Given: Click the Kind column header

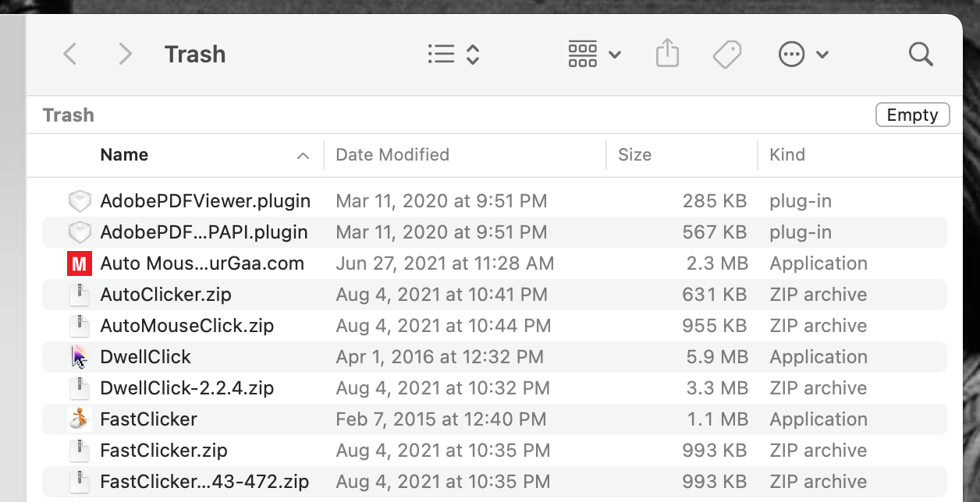Looking at the screenshot, I should 787,154.
